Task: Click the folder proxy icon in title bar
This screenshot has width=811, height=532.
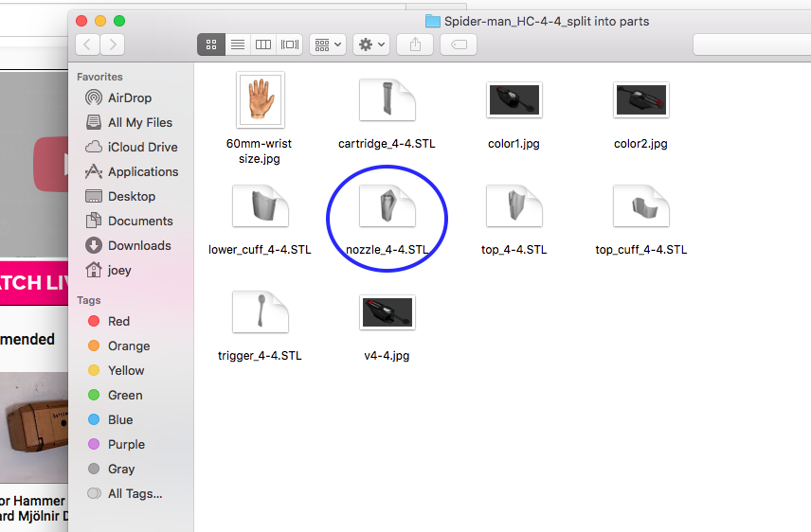Action: [x=432, y=21]
